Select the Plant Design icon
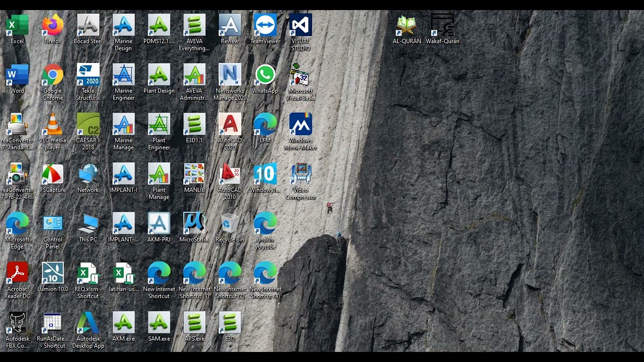644x362 pixels. [159, 75]
